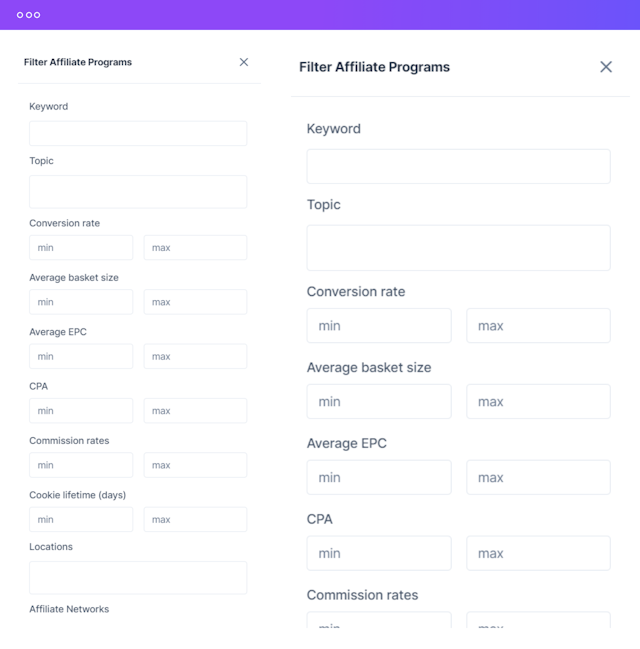Screen dimensions: 640x649
Task: Click Average EPC max in the smaller panel
Action: (195, 356)
